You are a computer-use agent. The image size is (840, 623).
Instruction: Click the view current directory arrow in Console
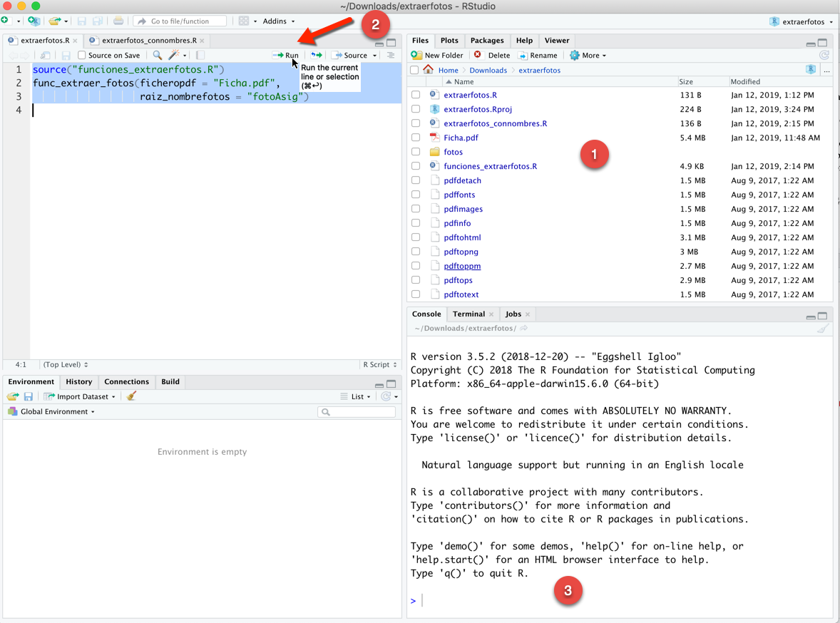[524, 328]
